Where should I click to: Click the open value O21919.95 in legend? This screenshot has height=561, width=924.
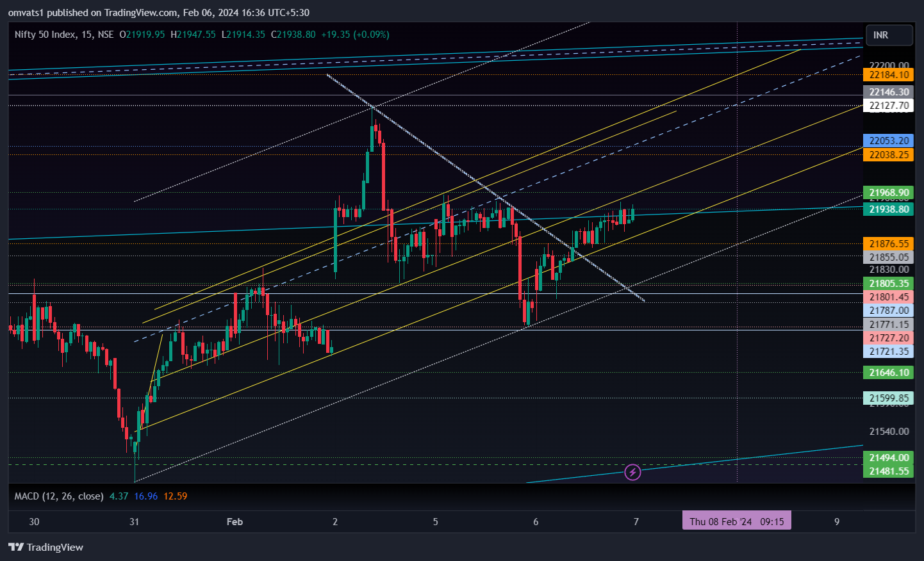coord(142,35)
